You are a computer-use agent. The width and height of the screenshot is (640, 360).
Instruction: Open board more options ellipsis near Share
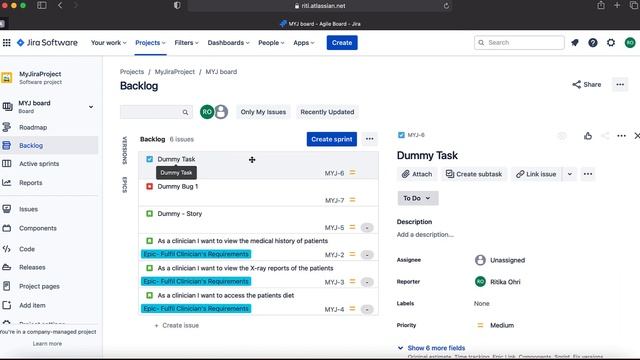(x=620, y=84)
